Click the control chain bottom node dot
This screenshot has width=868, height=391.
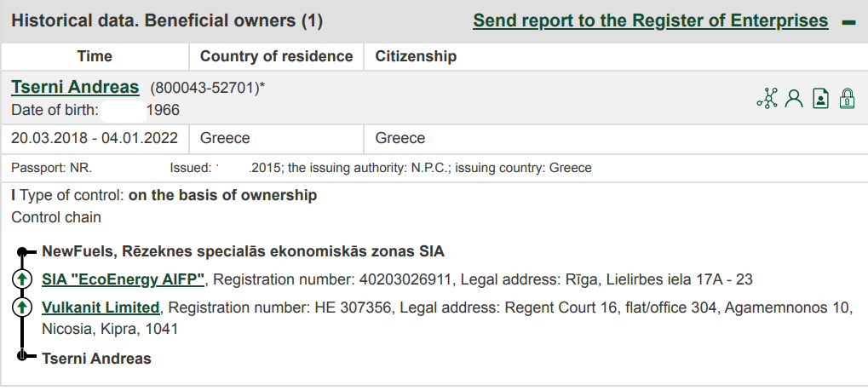click(x=22, y=355)
